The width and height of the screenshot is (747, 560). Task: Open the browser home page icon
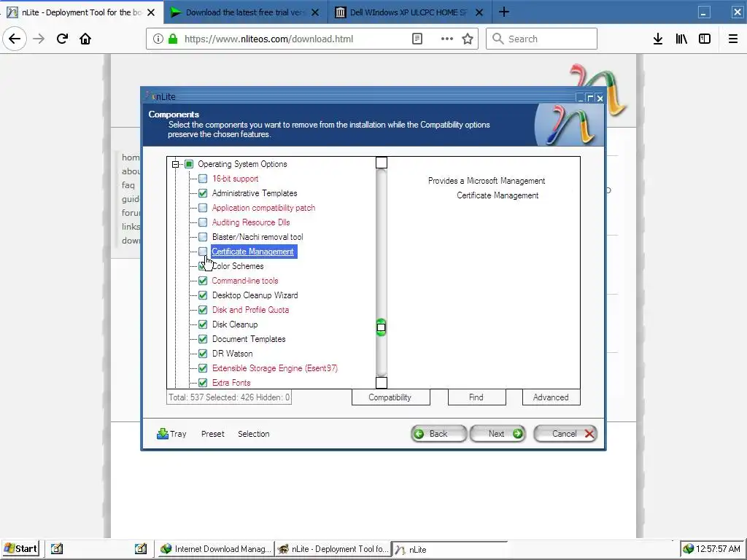85,39
